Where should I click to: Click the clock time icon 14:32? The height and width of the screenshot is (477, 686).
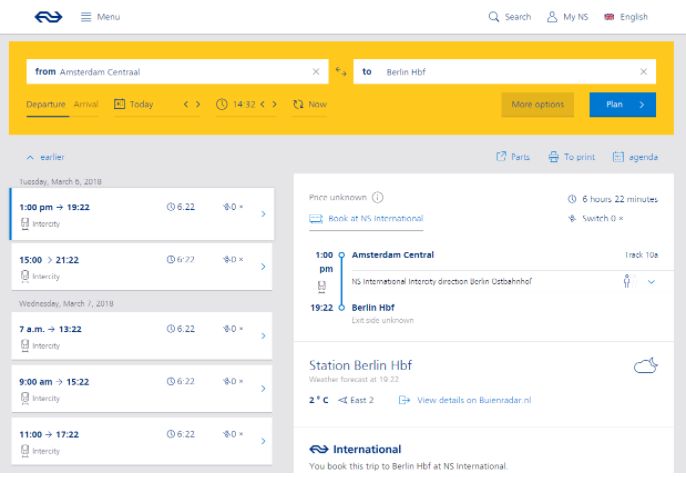point(222,105)
